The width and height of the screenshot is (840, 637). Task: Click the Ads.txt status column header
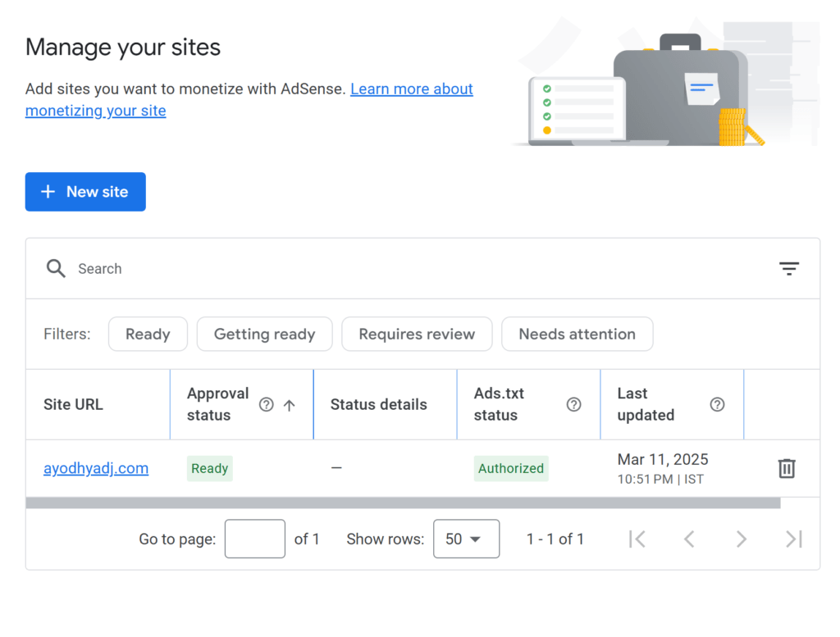click(x=529, y=404)
